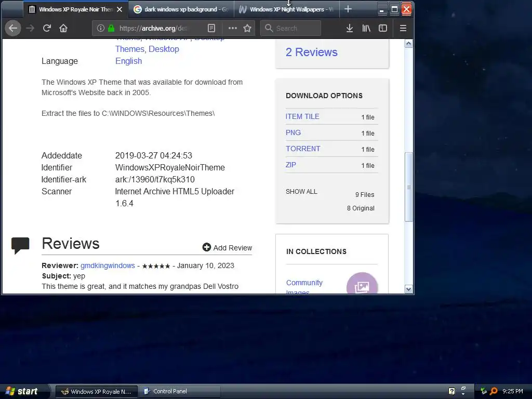Click identifier value WindowsXPRoyaleNoirTheme

coord(170,168)
